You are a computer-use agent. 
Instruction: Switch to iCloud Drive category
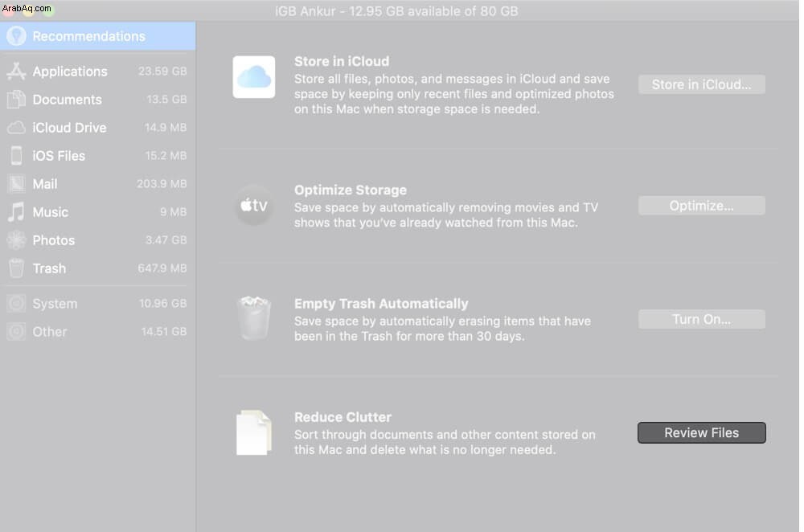[x=97, y=128]
